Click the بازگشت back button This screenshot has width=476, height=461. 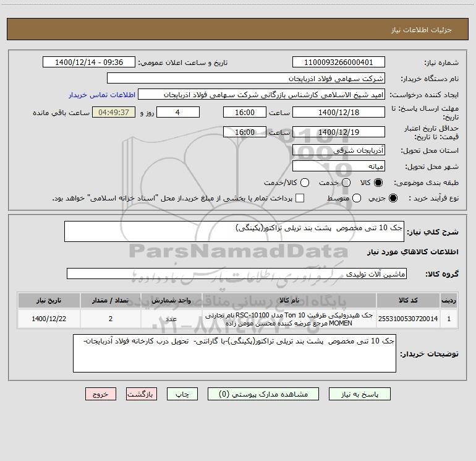click(142, 394)
